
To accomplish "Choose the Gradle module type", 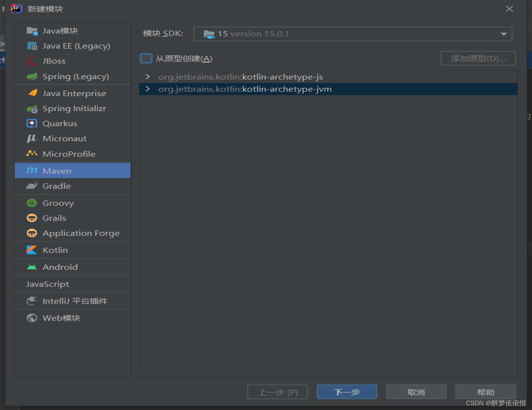I will (x=73, y=186).
